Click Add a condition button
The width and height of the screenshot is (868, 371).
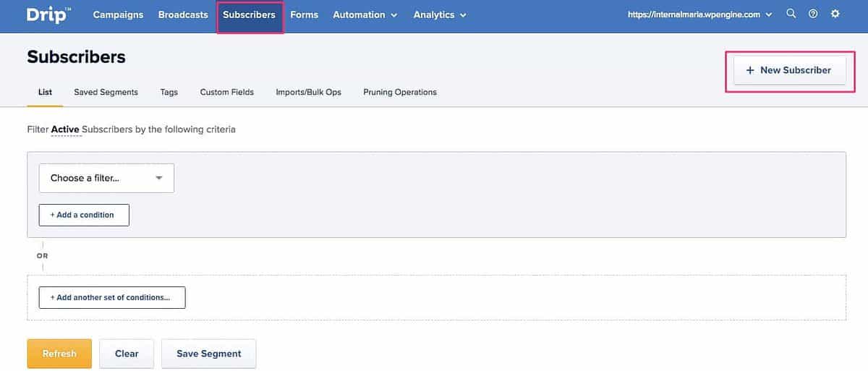point(84,215)
